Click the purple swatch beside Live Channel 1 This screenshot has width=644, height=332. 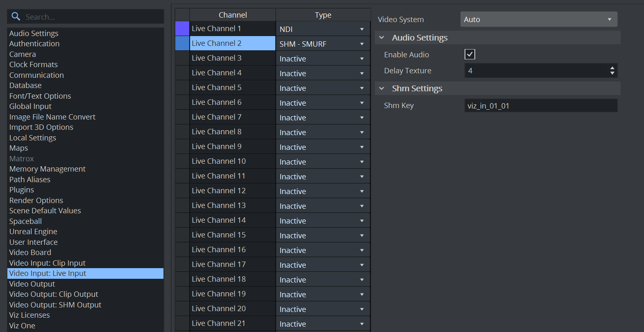coord(182,29)
